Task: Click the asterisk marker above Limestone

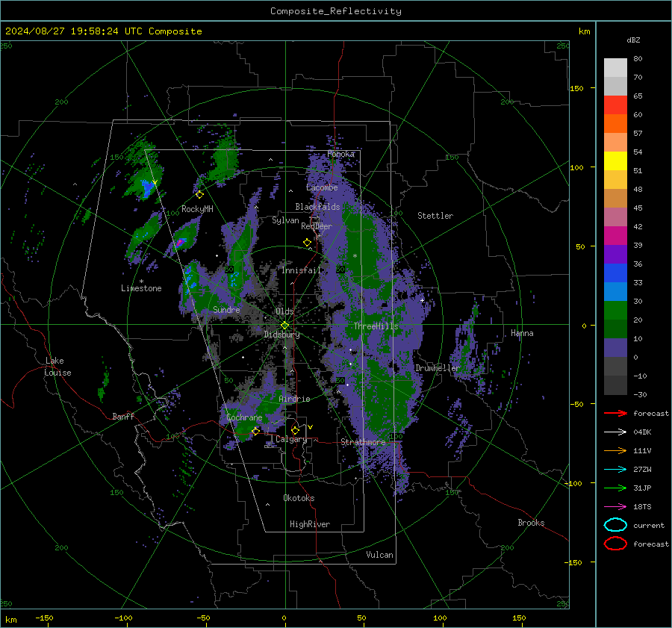Action: tap(141, 282)
